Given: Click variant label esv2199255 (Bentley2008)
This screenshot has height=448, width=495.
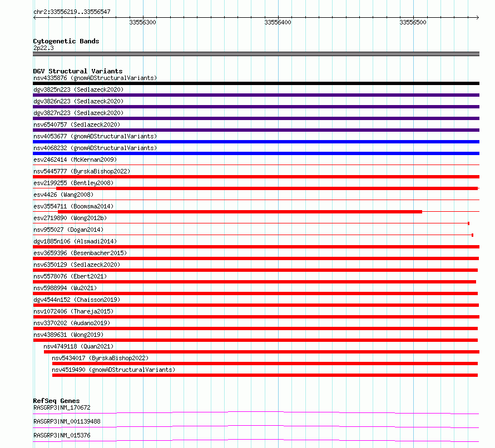Looking at the screenshot, I should (73, 183).
